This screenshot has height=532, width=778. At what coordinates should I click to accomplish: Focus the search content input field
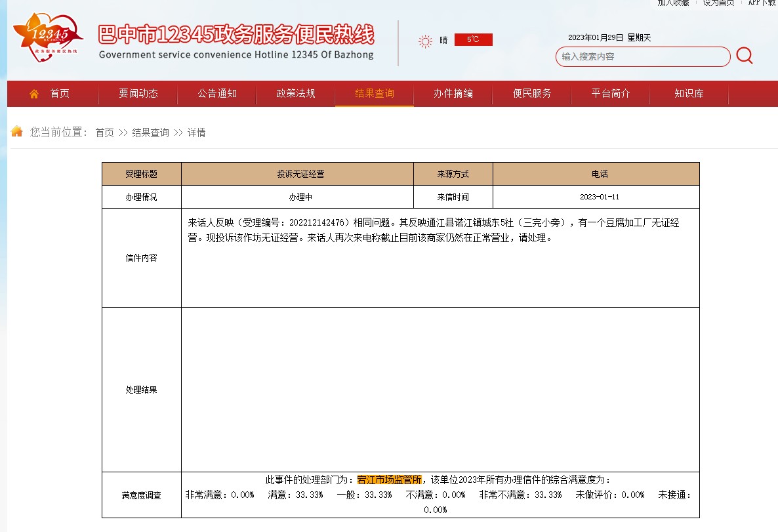coord(643,56)
